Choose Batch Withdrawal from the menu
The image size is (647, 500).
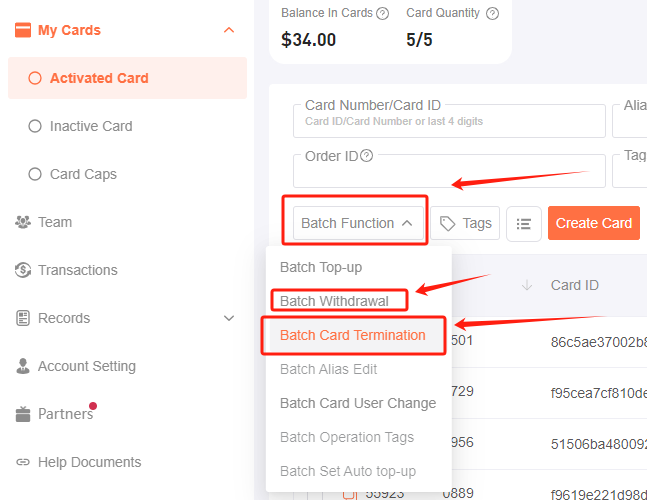[334, 301]
